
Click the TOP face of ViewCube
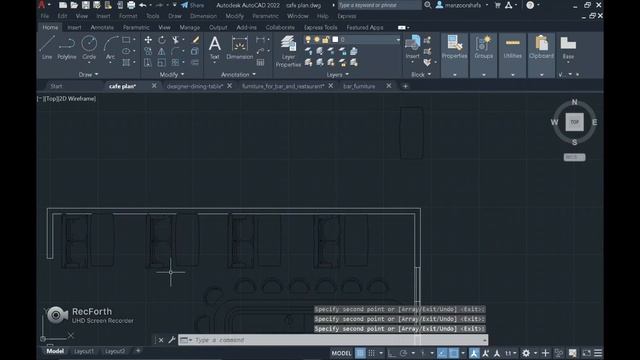coord(574,122)
